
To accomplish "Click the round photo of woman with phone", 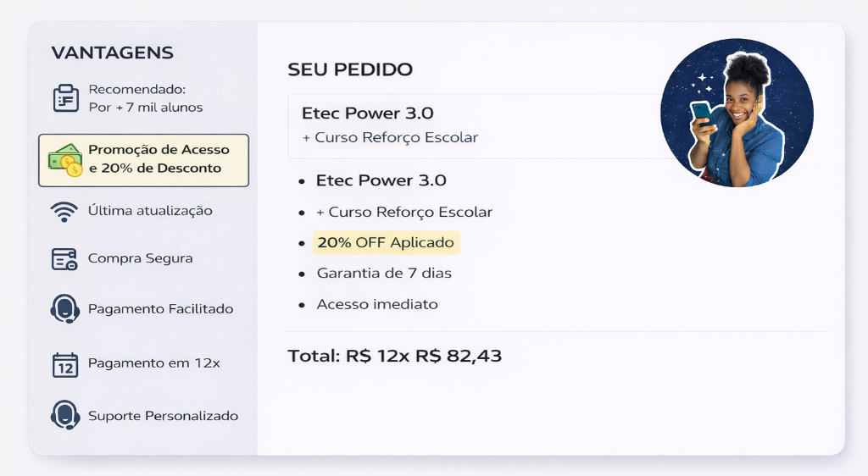I will pyautogui.click(x=737, y=113).
